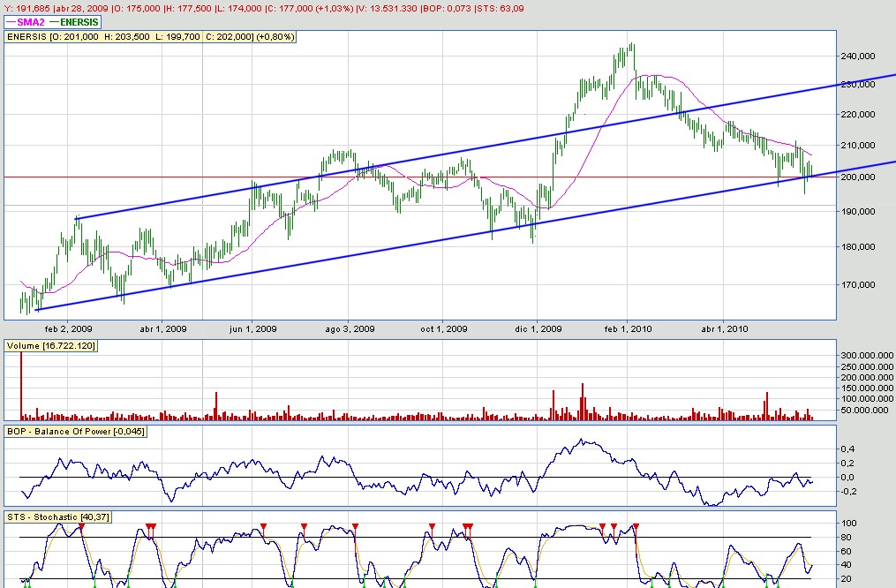Click the BOP - Balance Of Power label
Viewport: 896px width, 588px height.
75,432
